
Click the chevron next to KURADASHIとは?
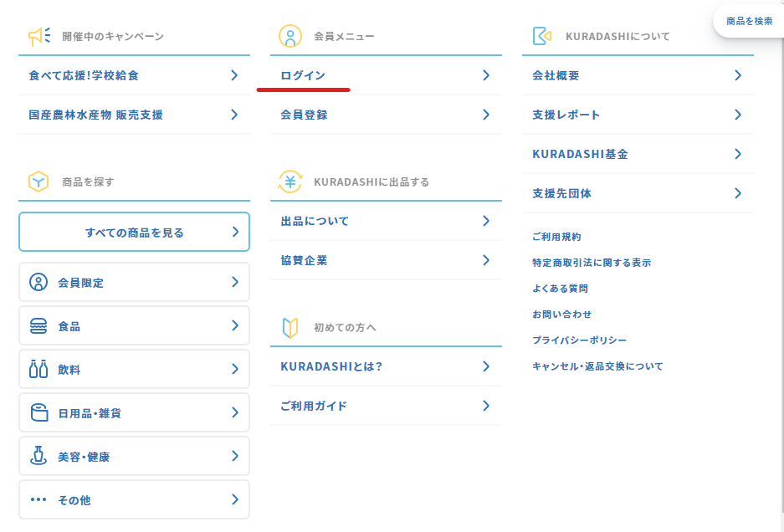click(486, 366)
